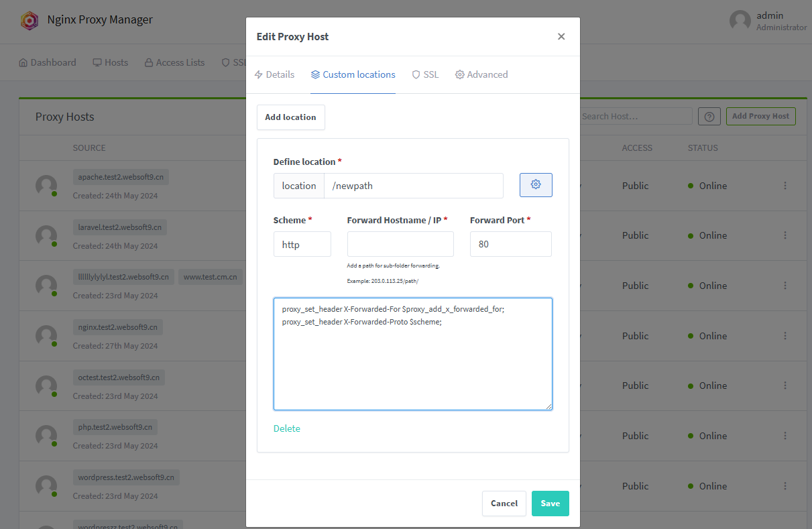Open the help question mark icon
This screenshot has height=529, width=812.
coord(709,117)
